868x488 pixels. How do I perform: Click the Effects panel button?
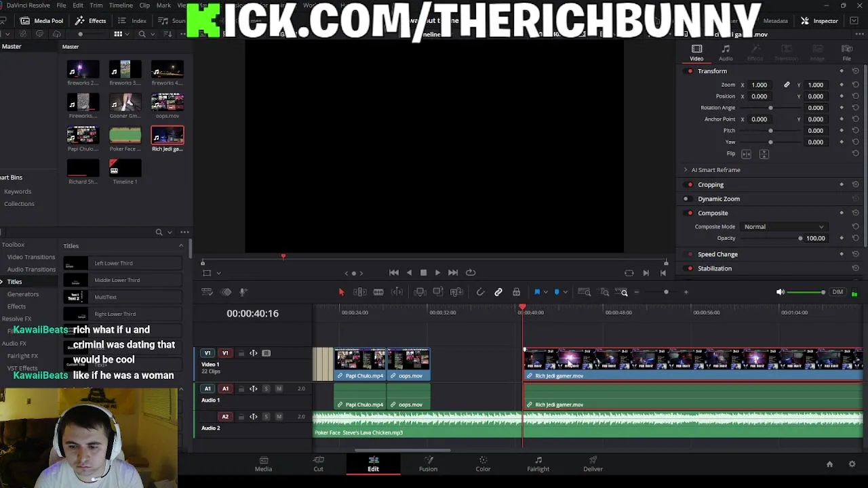(91, 21)
